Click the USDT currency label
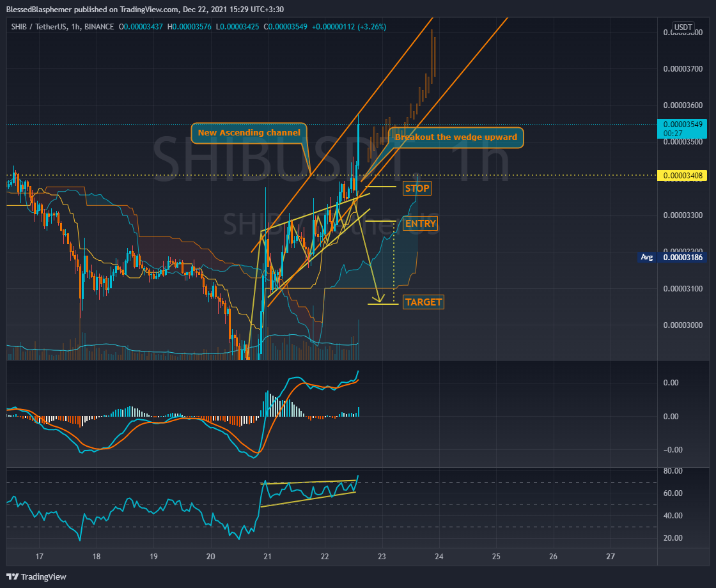Viewport: 716px width, 588px height. pos(683,27)
